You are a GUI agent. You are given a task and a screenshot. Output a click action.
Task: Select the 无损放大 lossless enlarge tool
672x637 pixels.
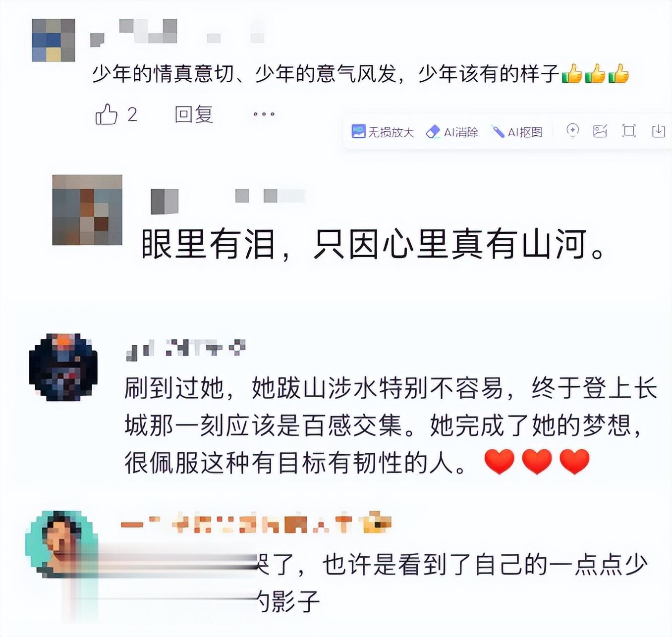click(x=383, y=132)
